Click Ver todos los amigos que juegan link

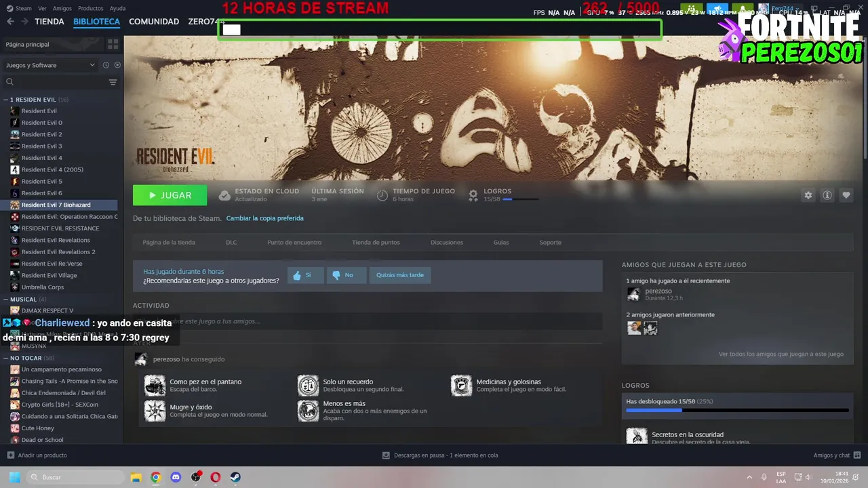781,354
